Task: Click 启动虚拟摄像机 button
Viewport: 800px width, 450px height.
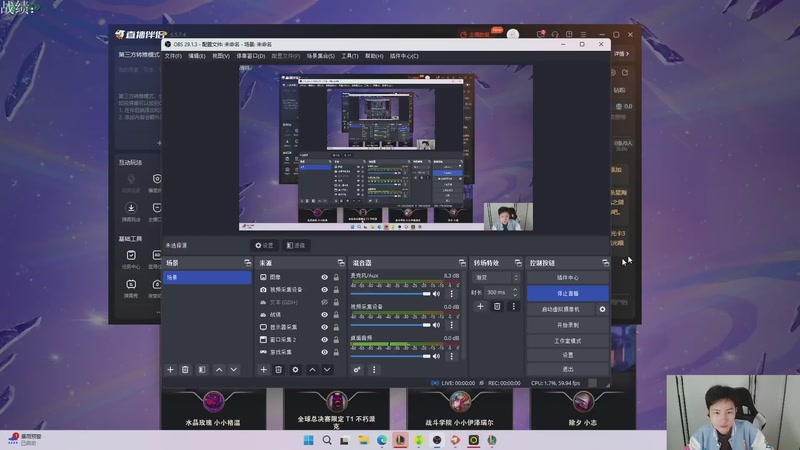Action: tap(561, 309)
